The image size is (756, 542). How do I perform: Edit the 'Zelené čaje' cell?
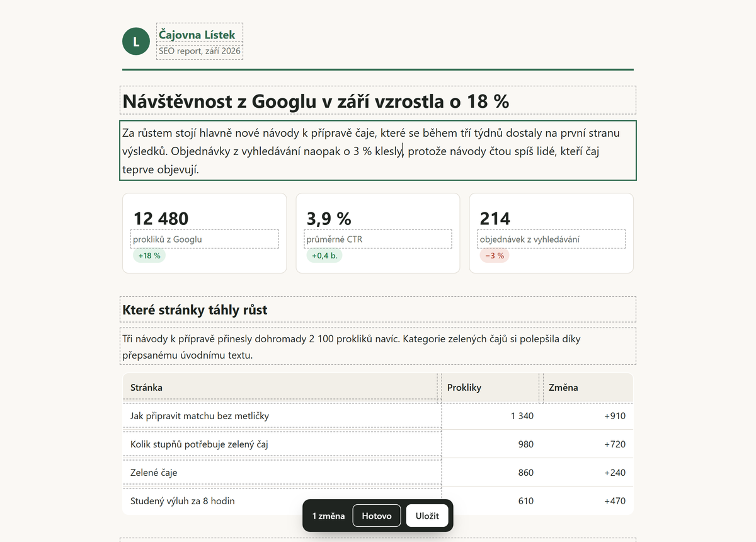coord(282,473)
